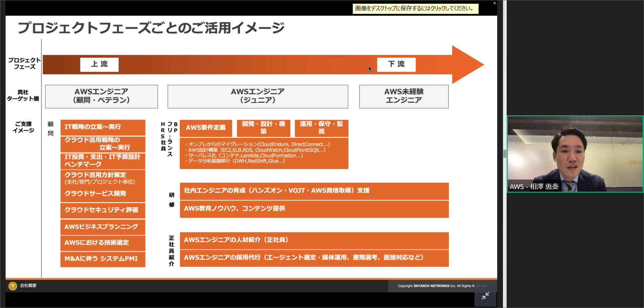The height and width of the screenshot is (308, 644).
Task: Click the slide title プロジェクトフェーズごとのご活用イメージ
Action: (x=151, y=28)
